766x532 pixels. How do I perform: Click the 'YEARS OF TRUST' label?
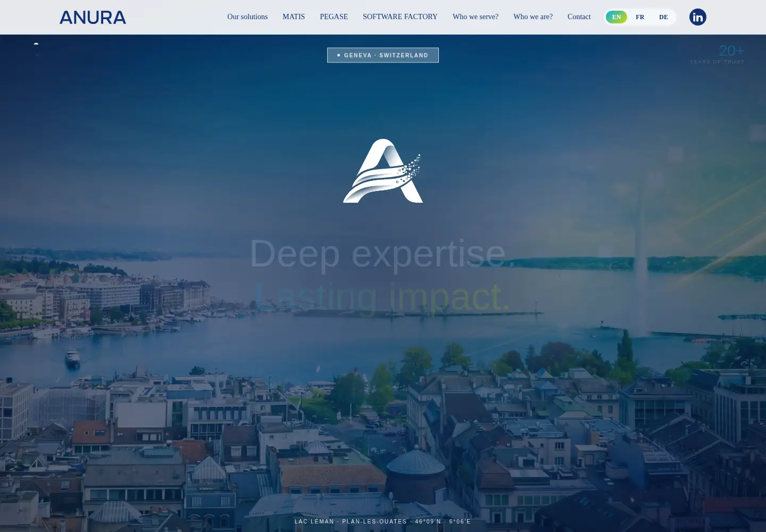717,62
